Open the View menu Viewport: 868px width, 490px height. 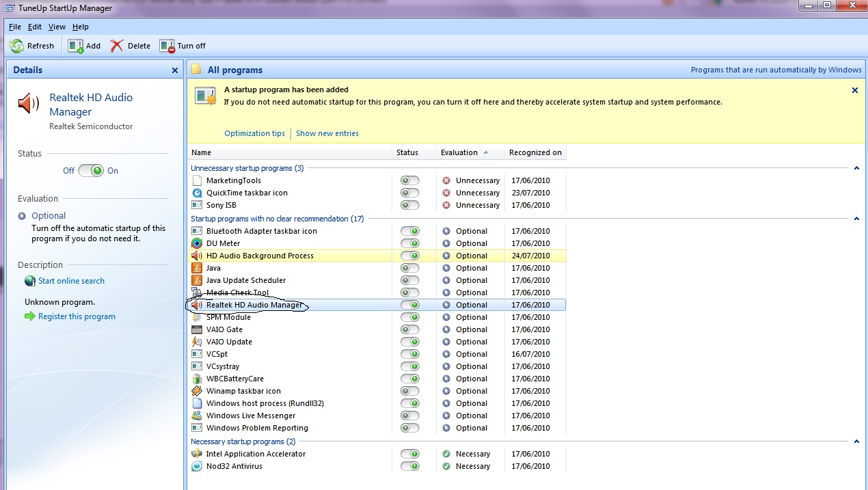[57, 27]
